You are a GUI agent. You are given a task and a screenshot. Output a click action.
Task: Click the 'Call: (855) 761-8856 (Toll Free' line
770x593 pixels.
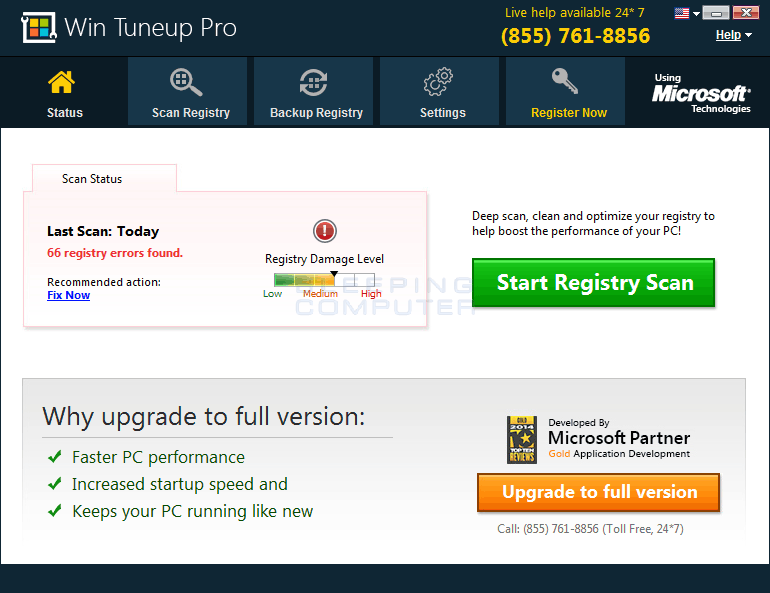pos(590,529)
